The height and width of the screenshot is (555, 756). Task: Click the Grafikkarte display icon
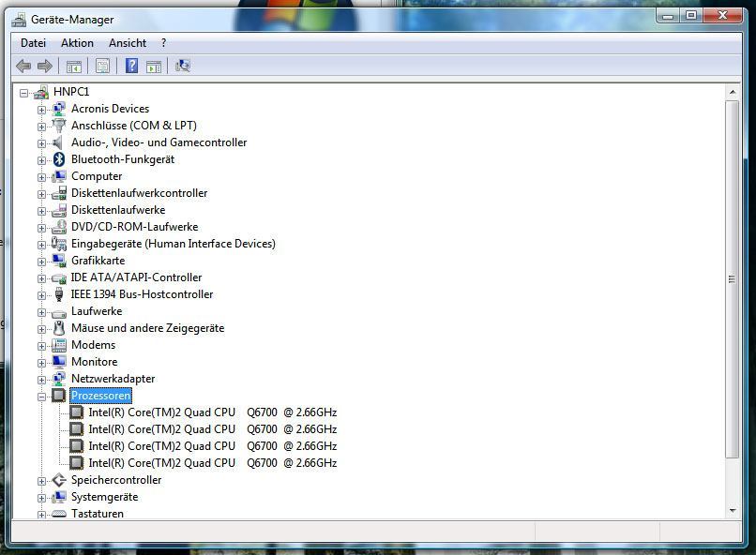coord(59,261)
